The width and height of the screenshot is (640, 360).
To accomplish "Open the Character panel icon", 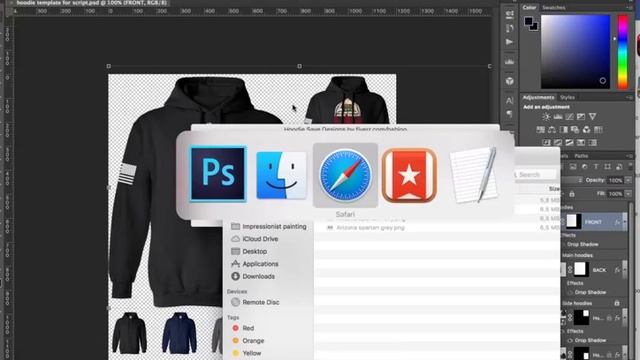I will (x=509, y=101).
